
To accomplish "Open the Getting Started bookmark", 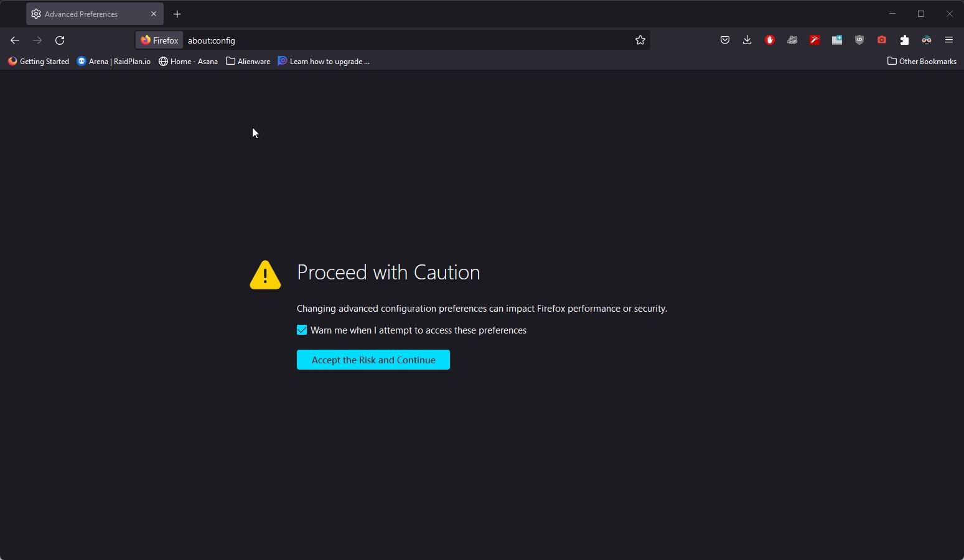I will click(39, 62).
